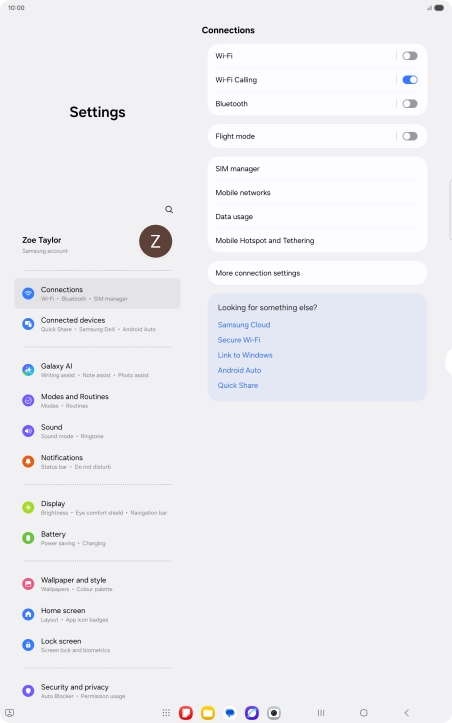Open SIM manager entry
The height and width of the screenshot is (723, 452).
[317, 169]
